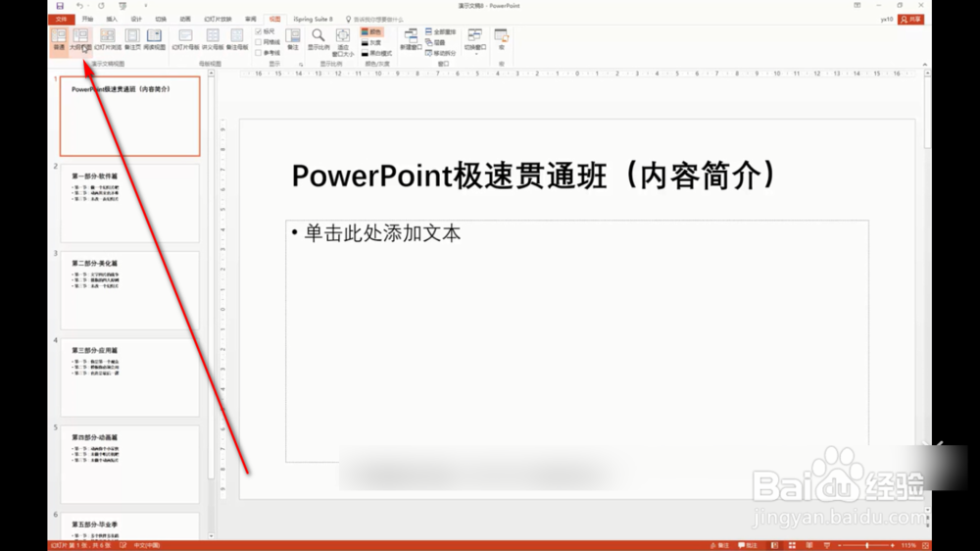Viewport: 980px width, 551px height.
Task: Click fit slide to window icon in status bar
Action: 926,545
